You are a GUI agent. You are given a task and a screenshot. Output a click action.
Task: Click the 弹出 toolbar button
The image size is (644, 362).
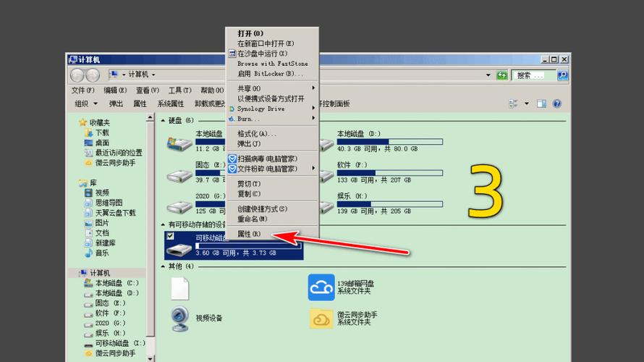tap(116, 104)
